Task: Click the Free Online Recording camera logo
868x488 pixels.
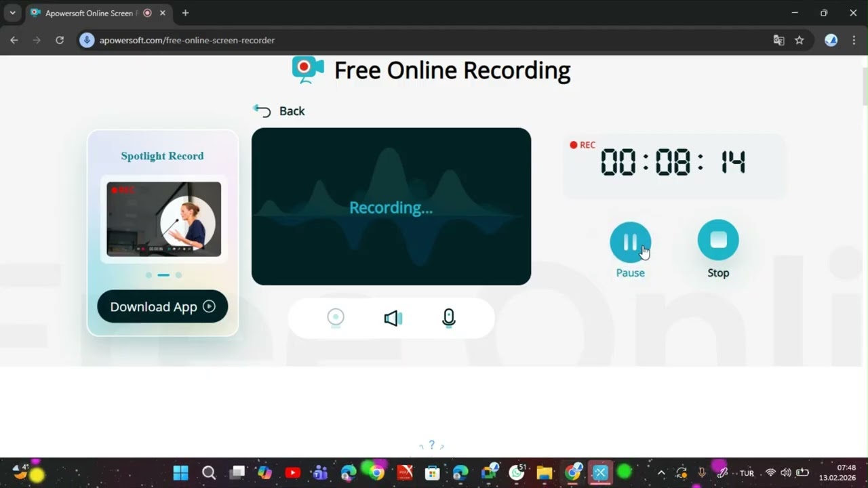Action: coord(307,70)
